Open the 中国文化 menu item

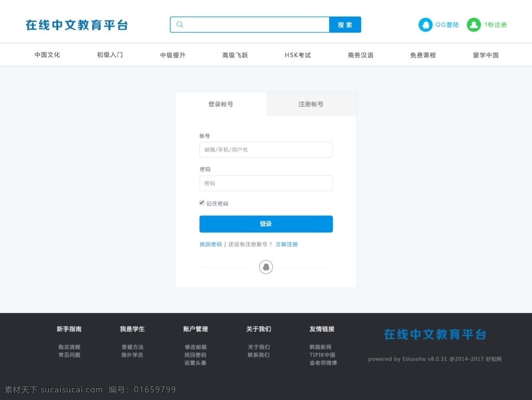(x=47, y=55)
